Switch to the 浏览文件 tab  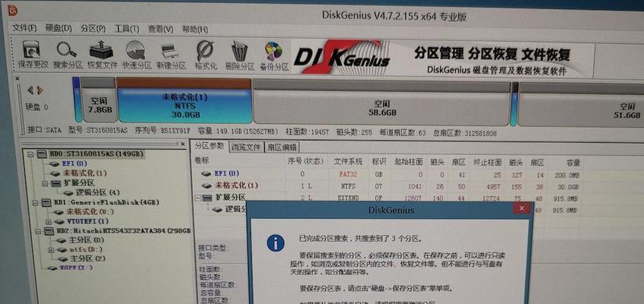(245, 147)
